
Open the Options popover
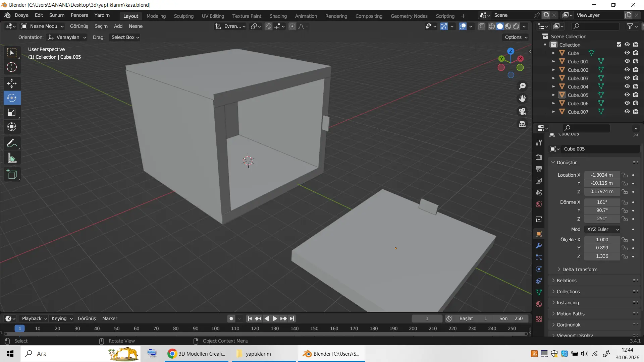516,37
